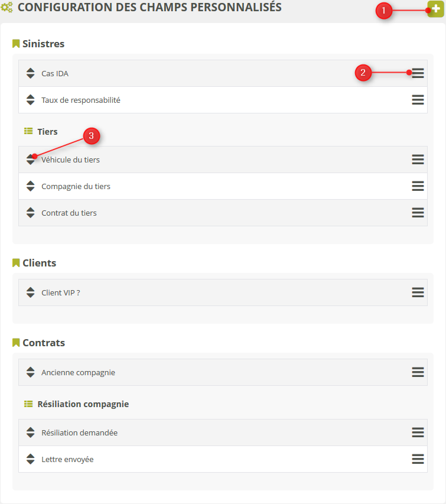Click reorder arrows for Véhicule du tiers
Screen dimensions: 446x504
[x=31, y=160]
